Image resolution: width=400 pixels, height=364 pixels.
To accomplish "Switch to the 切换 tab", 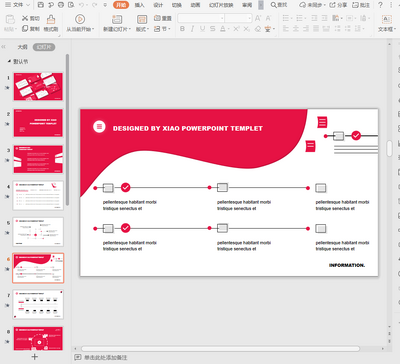I will 177,5.
